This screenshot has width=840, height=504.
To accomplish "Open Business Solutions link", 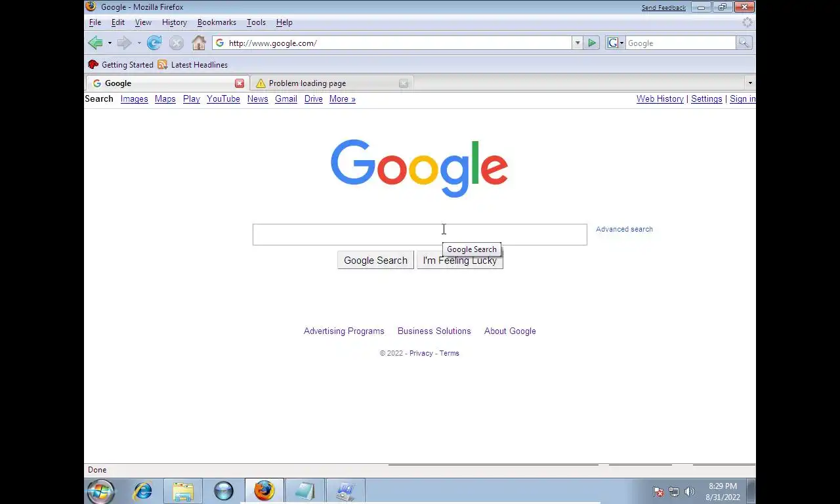I will click(434, 331).
